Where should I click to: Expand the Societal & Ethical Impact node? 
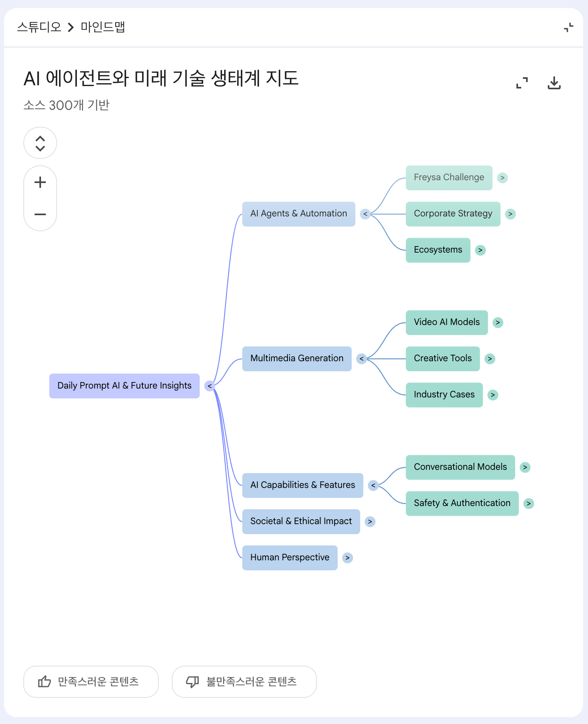click(x=370, y=522)
